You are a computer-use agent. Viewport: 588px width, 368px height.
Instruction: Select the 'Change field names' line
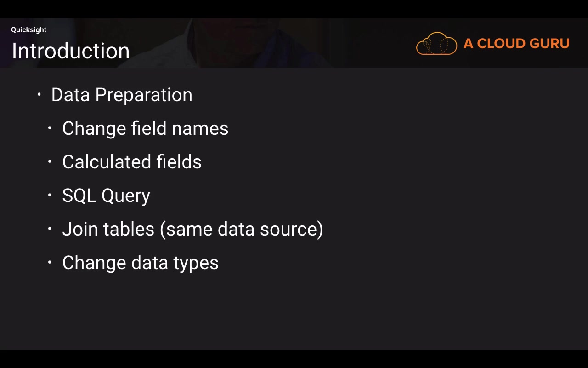click(x=145, y=129)
